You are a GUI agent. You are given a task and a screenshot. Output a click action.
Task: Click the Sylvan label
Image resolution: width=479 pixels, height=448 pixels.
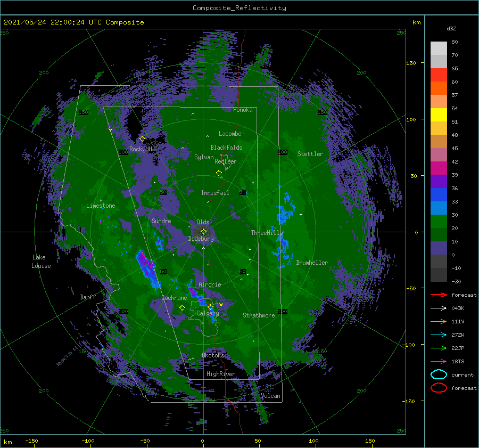pos(204,157)
